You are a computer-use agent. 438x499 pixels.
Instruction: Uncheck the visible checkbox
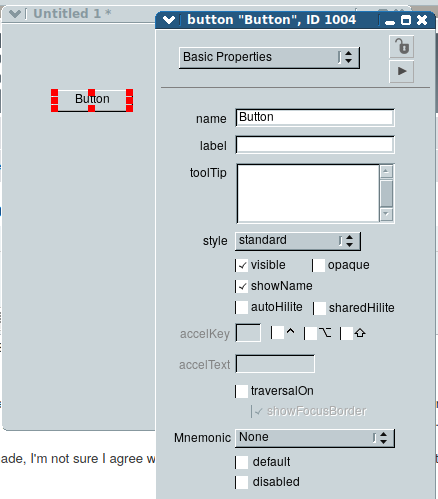[242, 265]
